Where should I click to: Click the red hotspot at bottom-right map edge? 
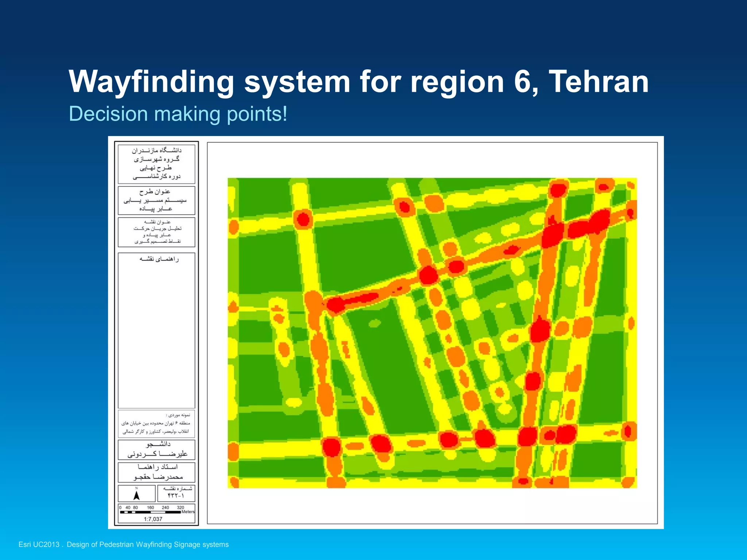tap(628, 431)
